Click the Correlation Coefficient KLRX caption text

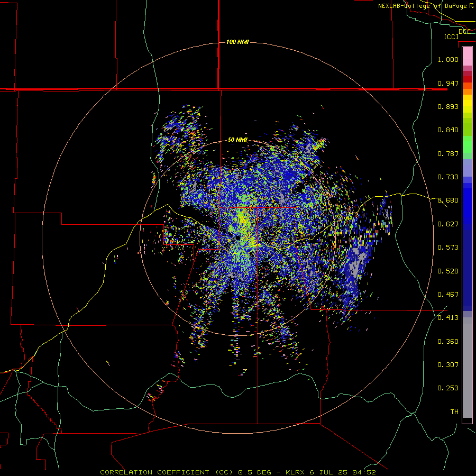tap(238, 472)
